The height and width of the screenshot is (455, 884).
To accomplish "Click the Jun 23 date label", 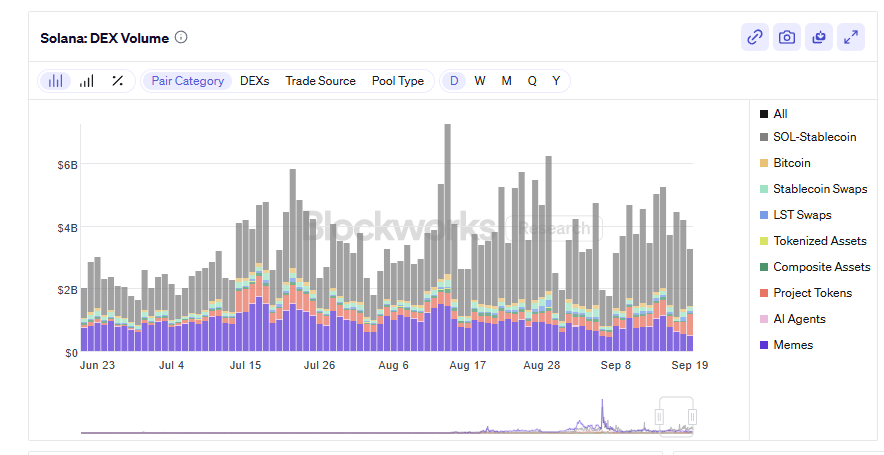I will point(98,365).
